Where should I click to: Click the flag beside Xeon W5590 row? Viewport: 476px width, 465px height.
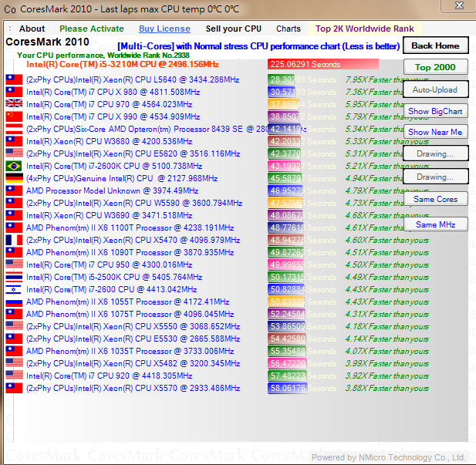coord(14,203)
